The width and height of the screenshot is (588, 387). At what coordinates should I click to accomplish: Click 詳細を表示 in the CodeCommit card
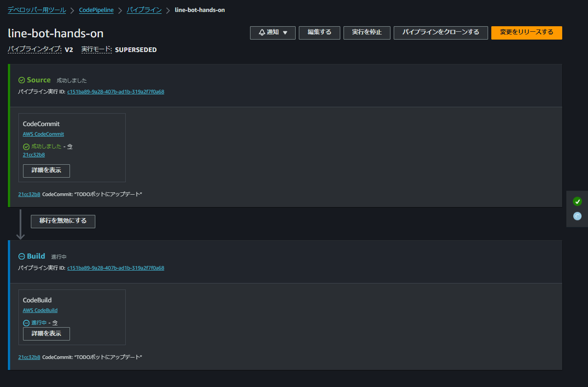pos(46,171)
